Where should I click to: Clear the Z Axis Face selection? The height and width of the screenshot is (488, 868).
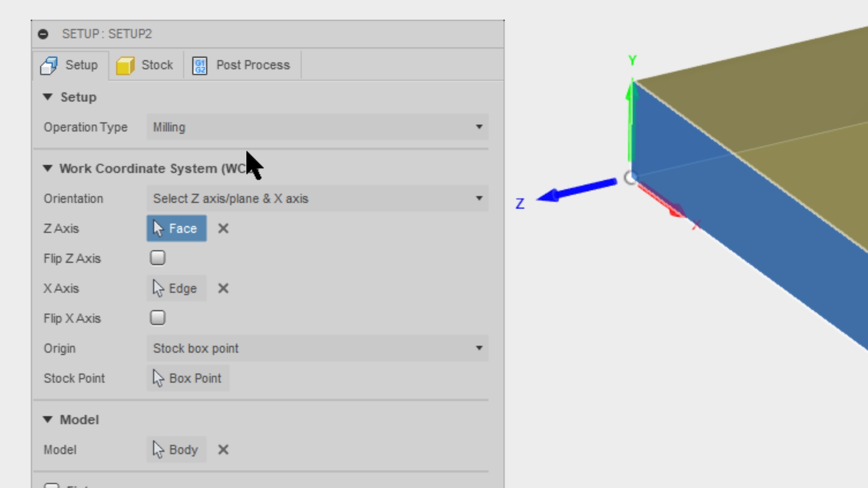pos(223,229)
